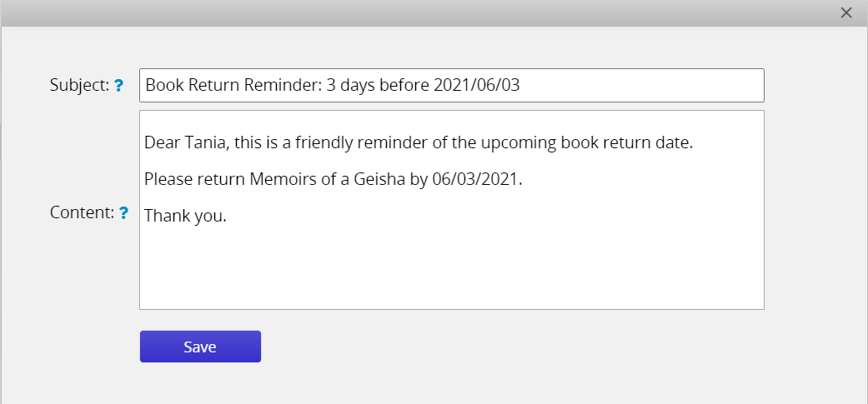Viewport: 868px width, 404px height.
Task: Select the 'Content:' label
Action: [x=82, y=212]
